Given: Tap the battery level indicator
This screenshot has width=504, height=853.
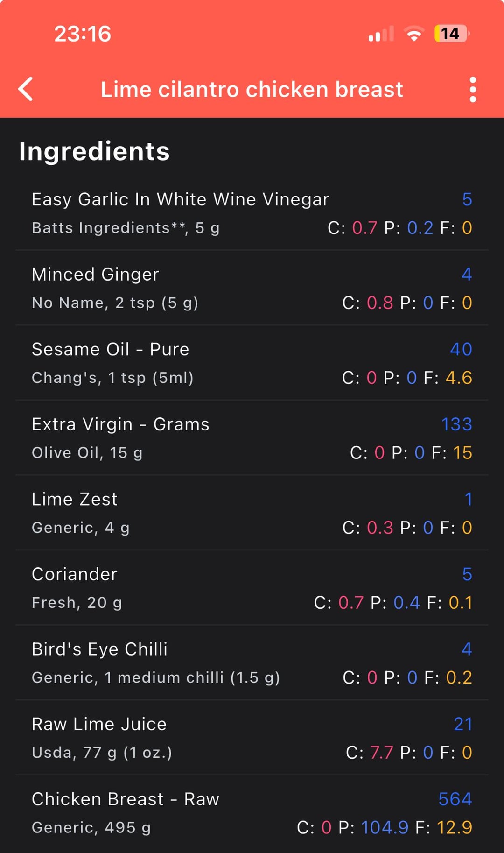Looking at the screenshot, I should click(x=451, y=34).
